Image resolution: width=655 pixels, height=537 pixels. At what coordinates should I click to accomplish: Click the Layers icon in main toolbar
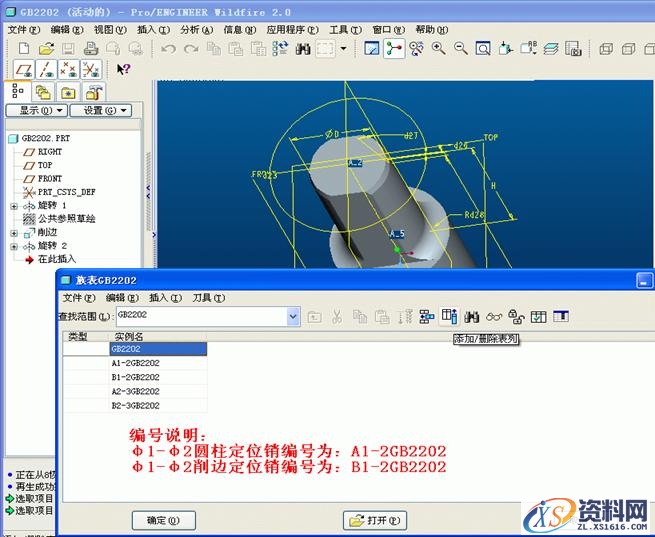click(551, 49)
